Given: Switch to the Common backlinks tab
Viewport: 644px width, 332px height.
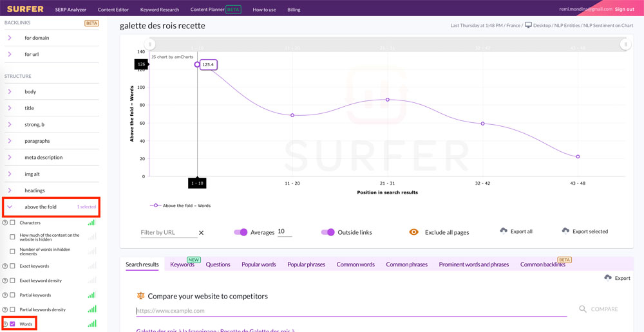Looking at the screenshot, I should tap(542, 264).
